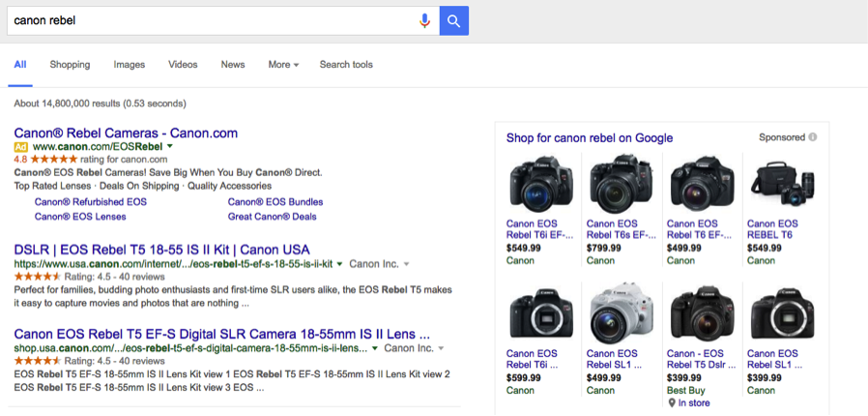Open the Canon EOS Rebel T6 EF- product title
The width and height of the screenshot is (868, 416).
pos(700,229)
